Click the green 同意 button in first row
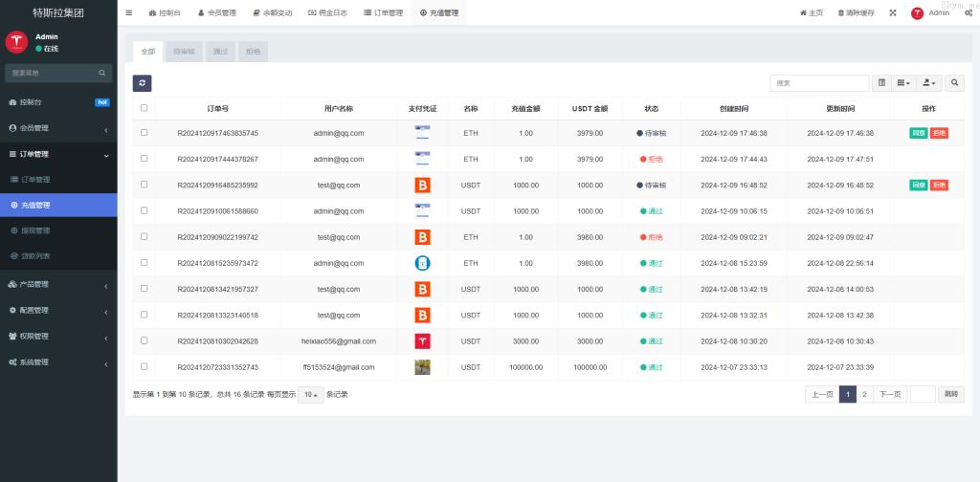 [x=918, y=133]
